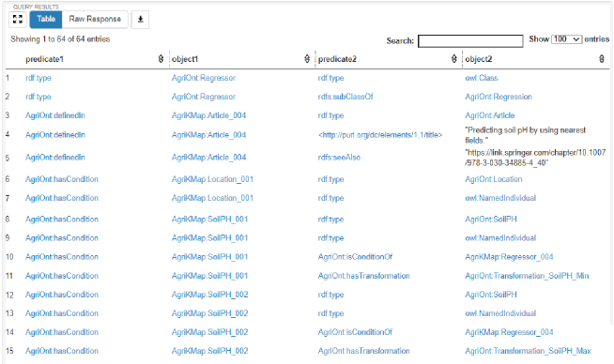This screenshot has width=614, height=364.
Task: Open AgriOnt:Article link in row 3
Action: [x=490, y=115]
